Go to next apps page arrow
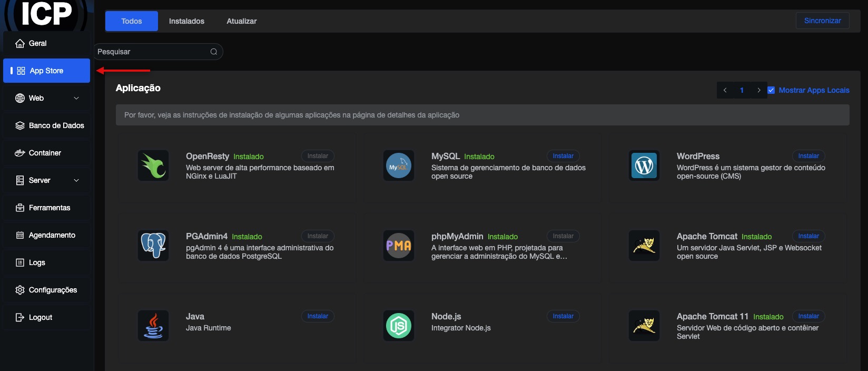The width and height of the screenshot is (868, 371). 758,90
